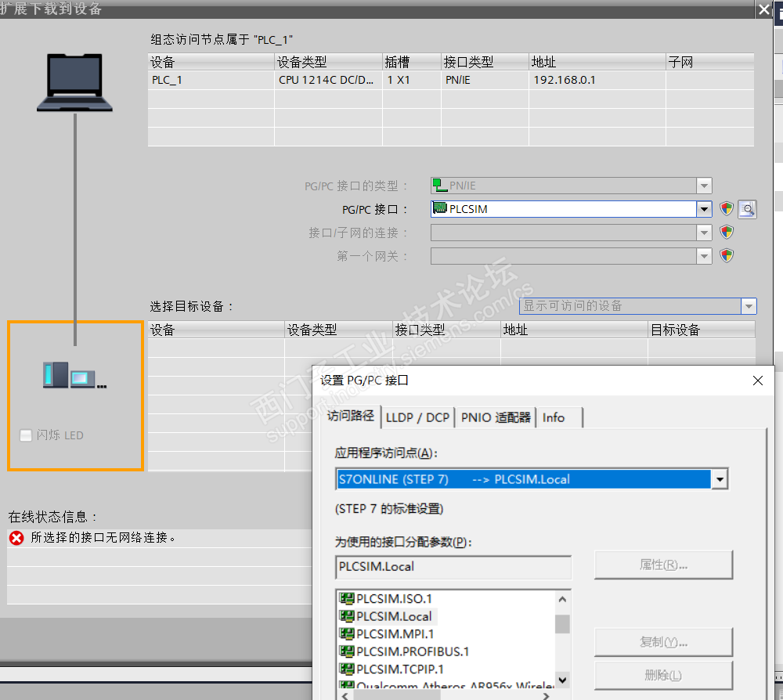Switch to the PNIO 适配器 tab

click(496, 417)
